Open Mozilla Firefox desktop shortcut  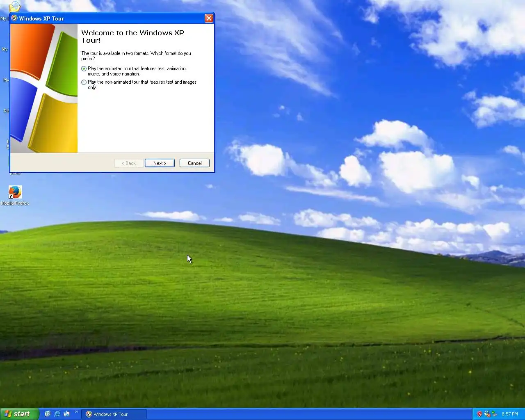coord(15,195)
